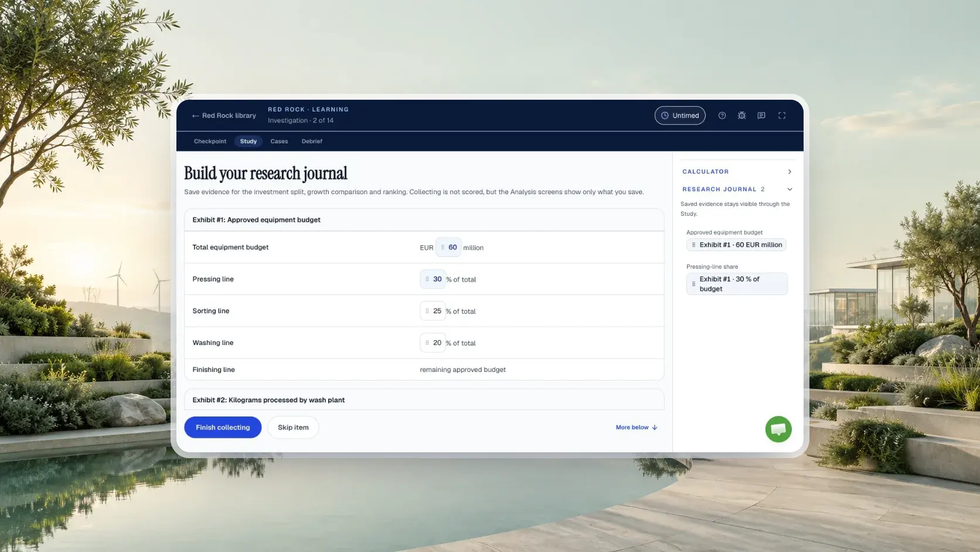This screenshot has width=980, height=552.
Task: Click 'Exhibit #2: Kilograms processed by wash plant' heading
Action: [x=268, y=400]
